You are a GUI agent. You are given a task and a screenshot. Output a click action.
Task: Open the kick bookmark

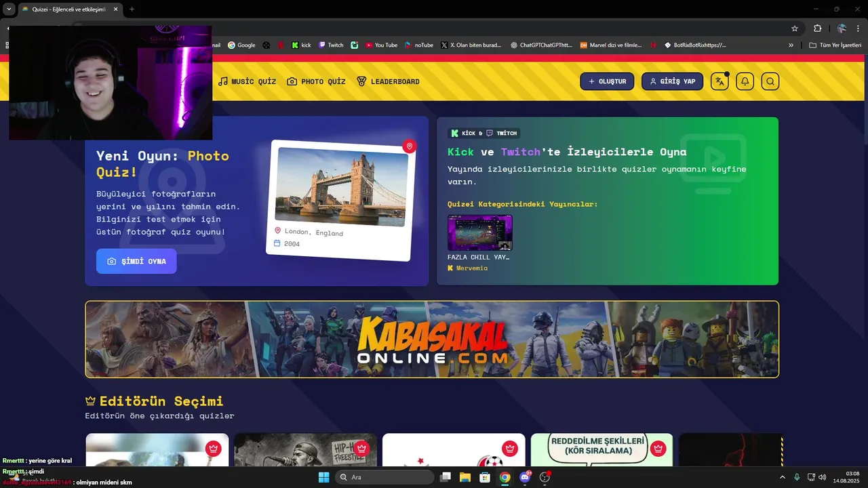pos(301,45)
